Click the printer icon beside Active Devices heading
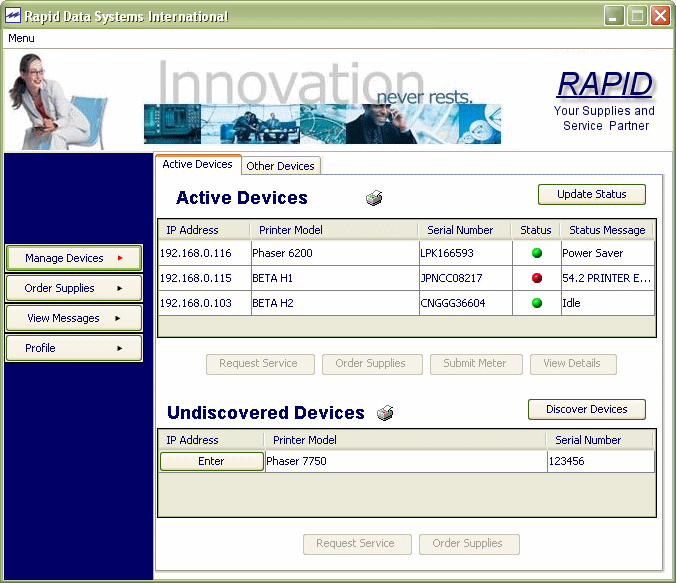This screenshot has width=676, height=583. 374,198
